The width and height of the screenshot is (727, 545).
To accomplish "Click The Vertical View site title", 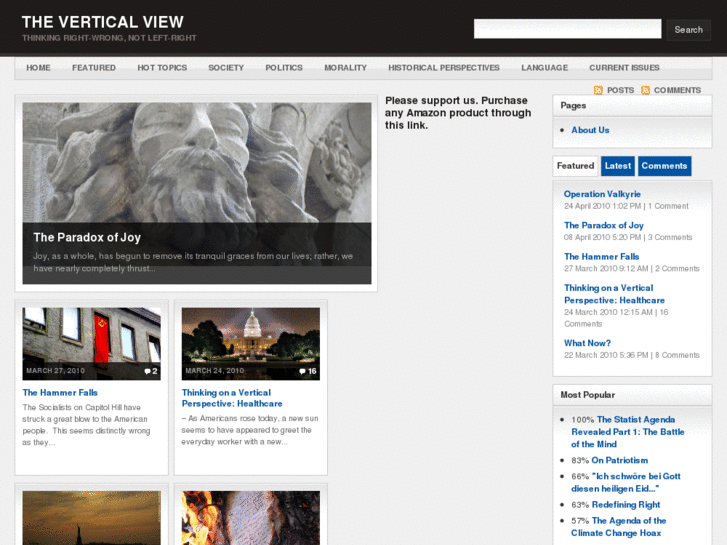I will [102, 22].
